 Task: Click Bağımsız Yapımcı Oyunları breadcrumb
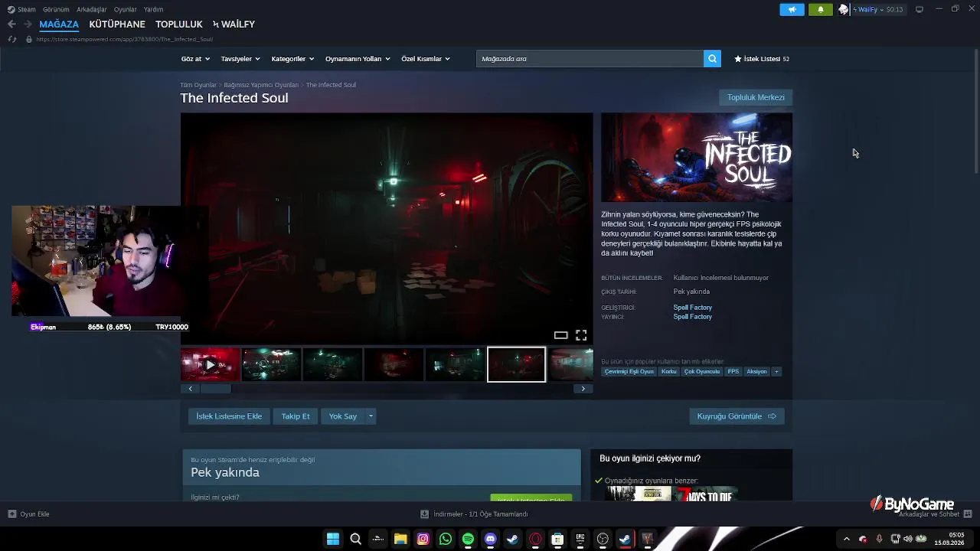[261, 85]
